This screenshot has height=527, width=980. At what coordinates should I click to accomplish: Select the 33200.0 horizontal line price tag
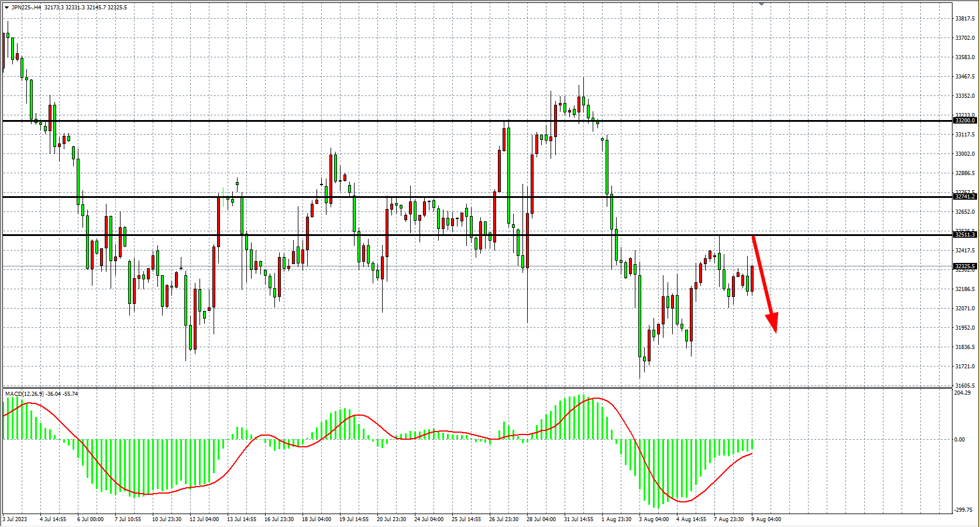pyautogui.click(x=965, y=121)
